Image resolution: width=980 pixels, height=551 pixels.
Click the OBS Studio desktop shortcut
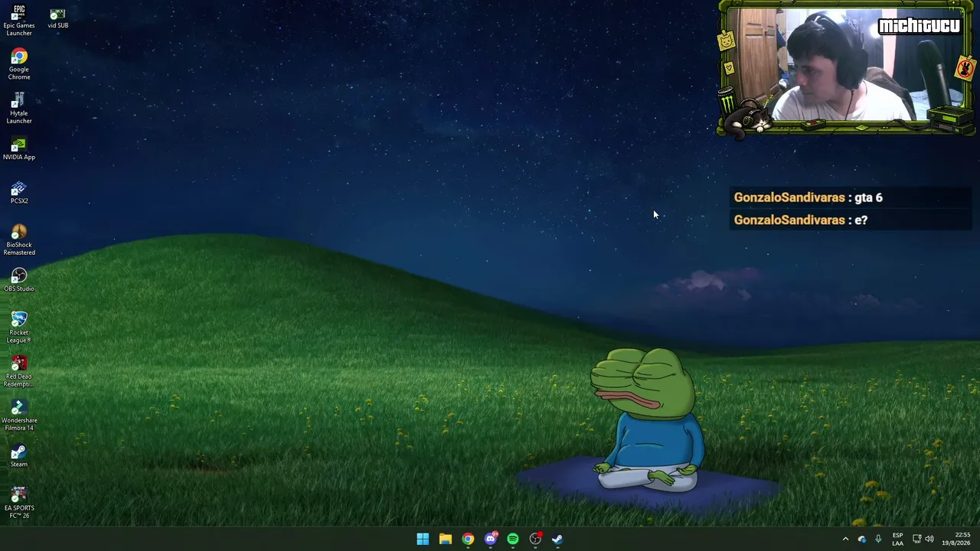pyautogui.click(x=19, y=279)
